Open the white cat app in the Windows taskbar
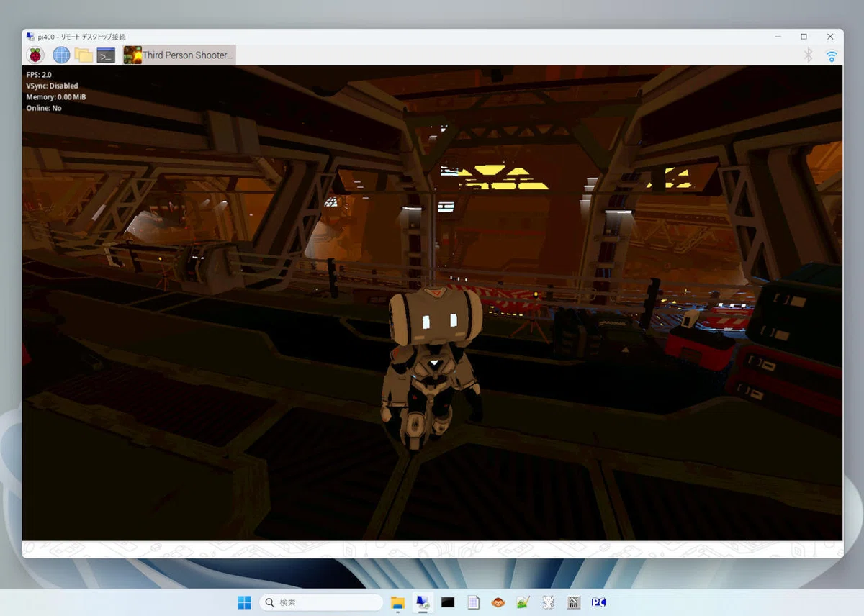Screen dimensions: 864x616 (x=549, y=602)
